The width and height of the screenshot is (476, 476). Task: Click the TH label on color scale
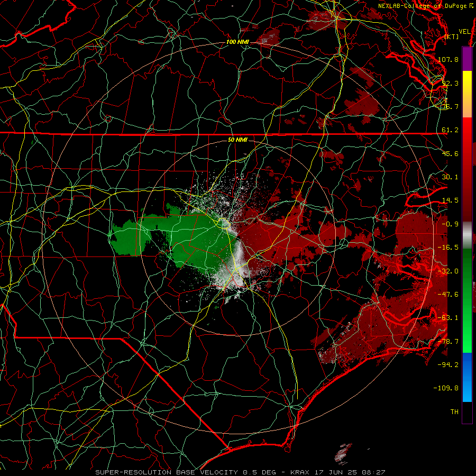(x=454, y=412)
